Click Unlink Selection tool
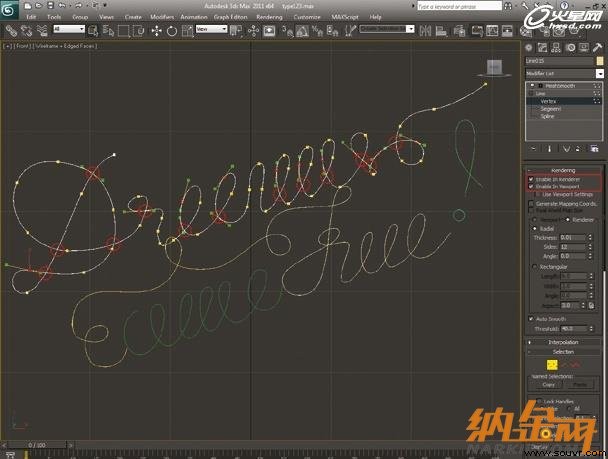Image resolution: width=608 pixels, height=459 pixels. (26, 31)
